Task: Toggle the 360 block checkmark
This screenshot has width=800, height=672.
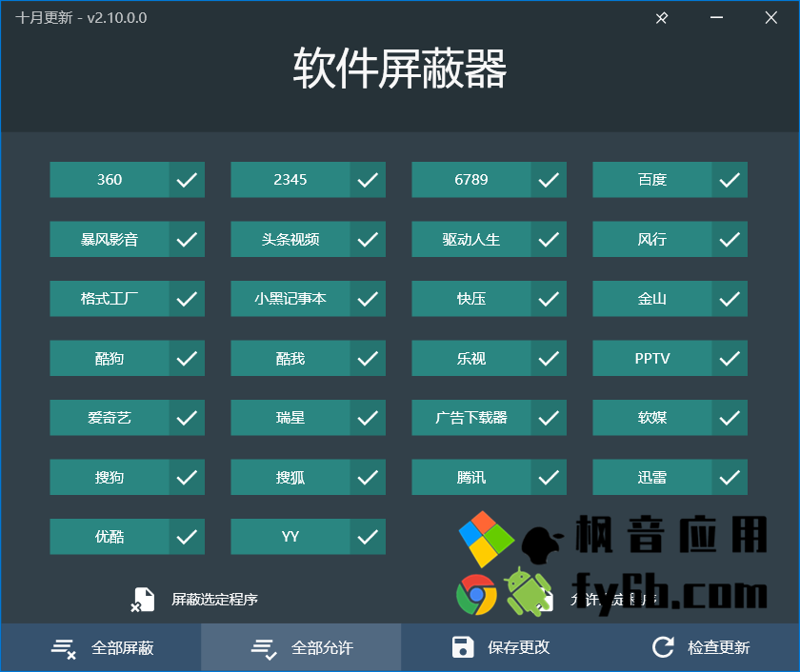Action: (187, 180)
